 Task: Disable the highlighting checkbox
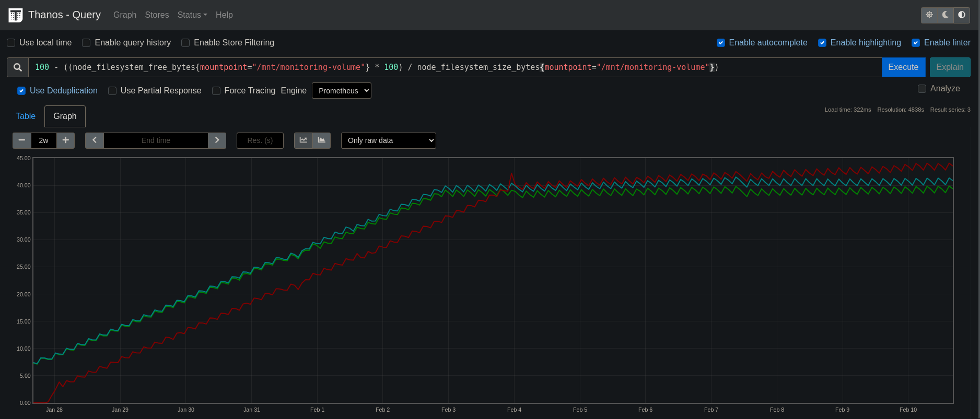tap(822, 43)
